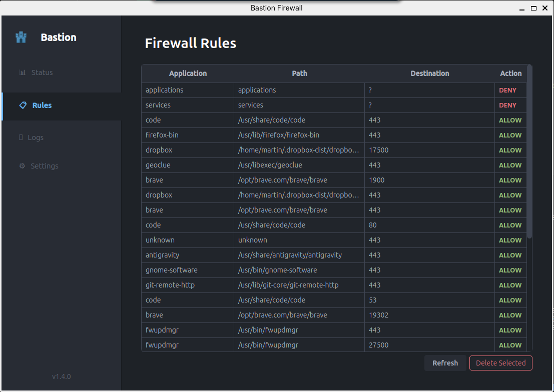Click the Path column header

coord(299,73)
